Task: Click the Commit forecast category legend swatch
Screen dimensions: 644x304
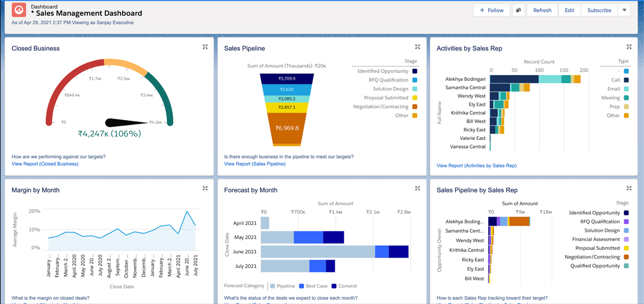Action: [x=334, y=286]
